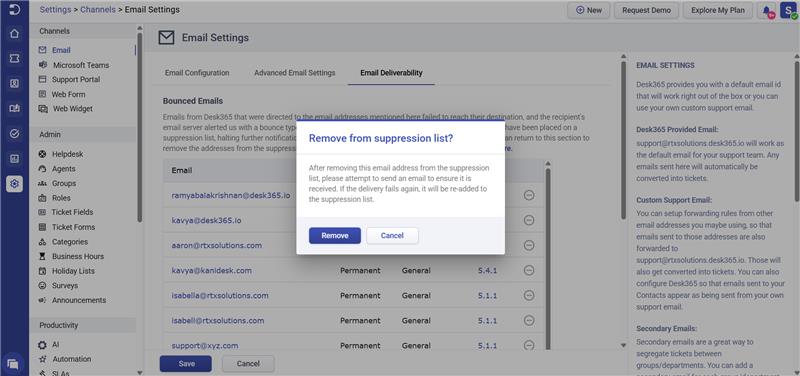800x376 pixels.
Task: Go to Settings breadcrumb link
Action: coord(55,10)
